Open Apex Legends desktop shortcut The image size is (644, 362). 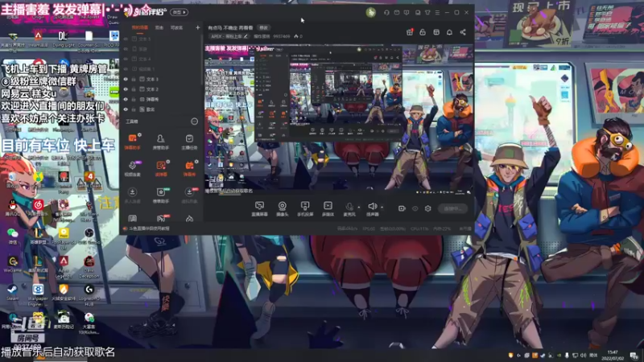pyautogui.click(x=64, y=266)
